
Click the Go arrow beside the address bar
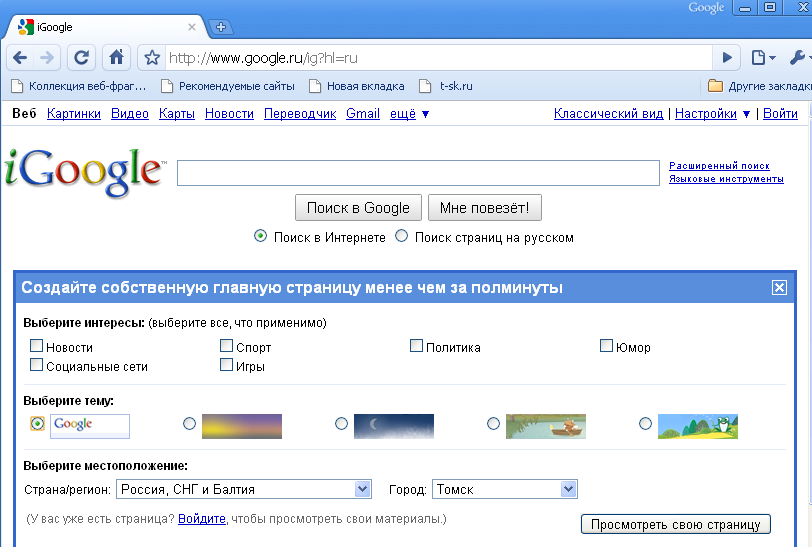click(x=727, y=57)
